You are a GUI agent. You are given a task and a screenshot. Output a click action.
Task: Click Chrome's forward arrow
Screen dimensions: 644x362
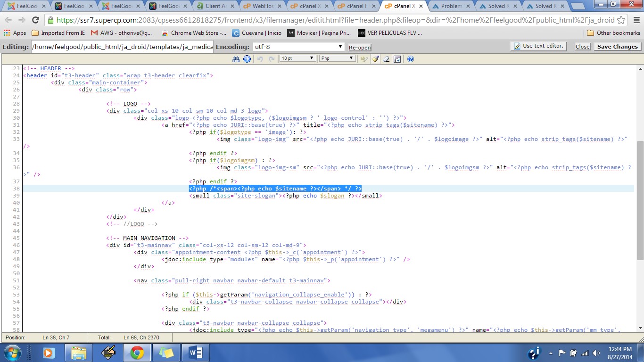(x=22, y=20)
